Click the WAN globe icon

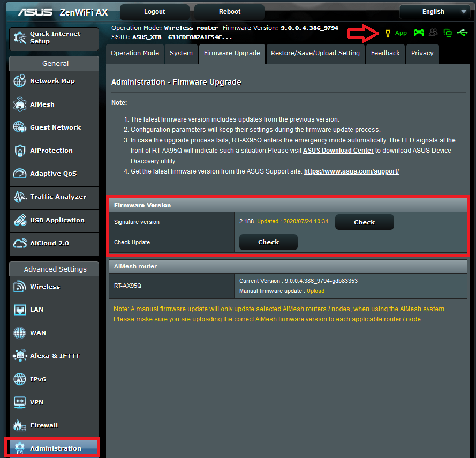tap(20, 333)
